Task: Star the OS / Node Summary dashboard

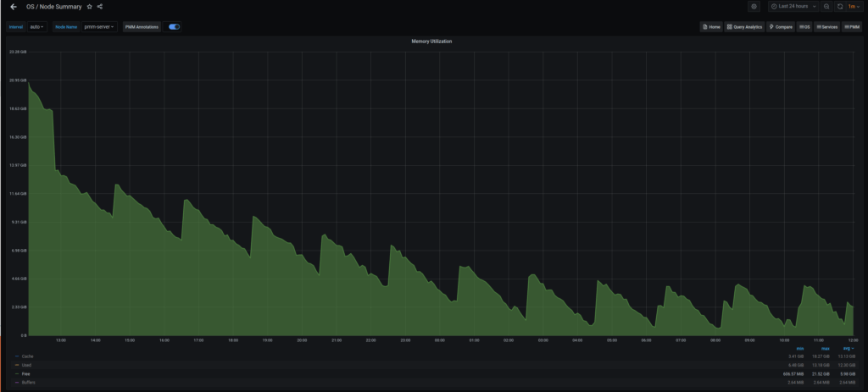Action: (x=90, y=7)
